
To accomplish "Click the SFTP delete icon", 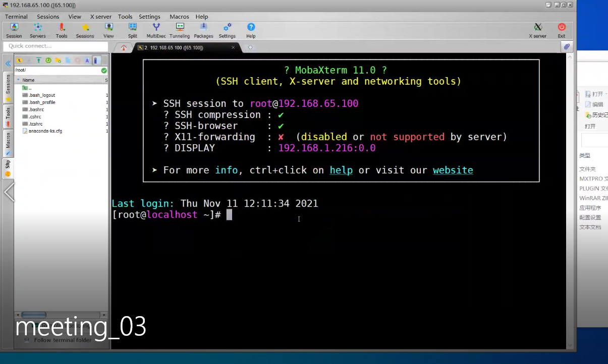I will (77, 60).
